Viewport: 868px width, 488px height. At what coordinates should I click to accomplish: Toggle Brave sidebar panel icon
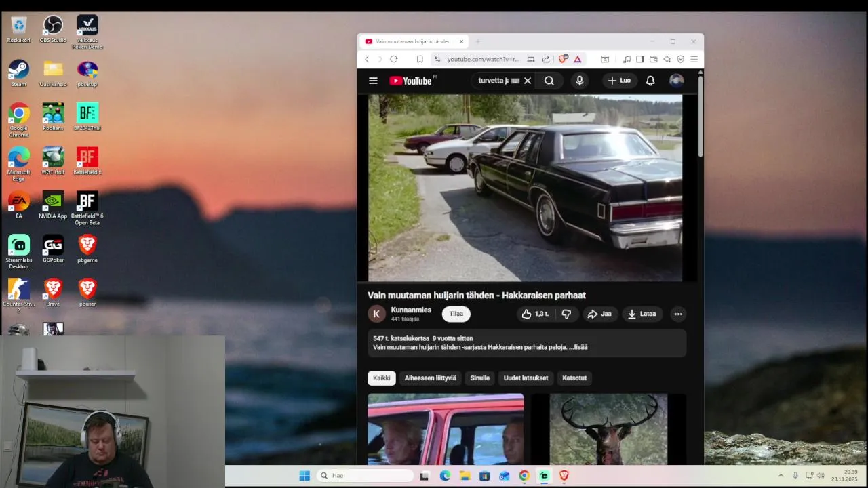[639, 59]
